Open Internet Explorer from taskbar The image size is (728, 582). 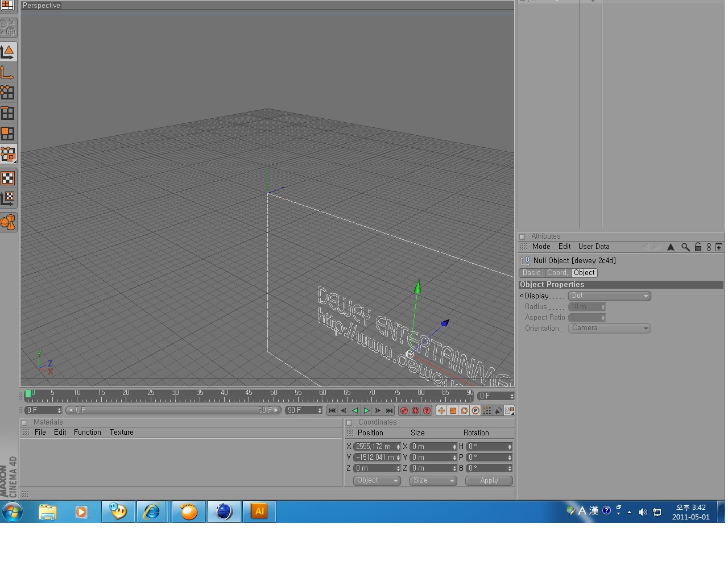tap(152, 512)
